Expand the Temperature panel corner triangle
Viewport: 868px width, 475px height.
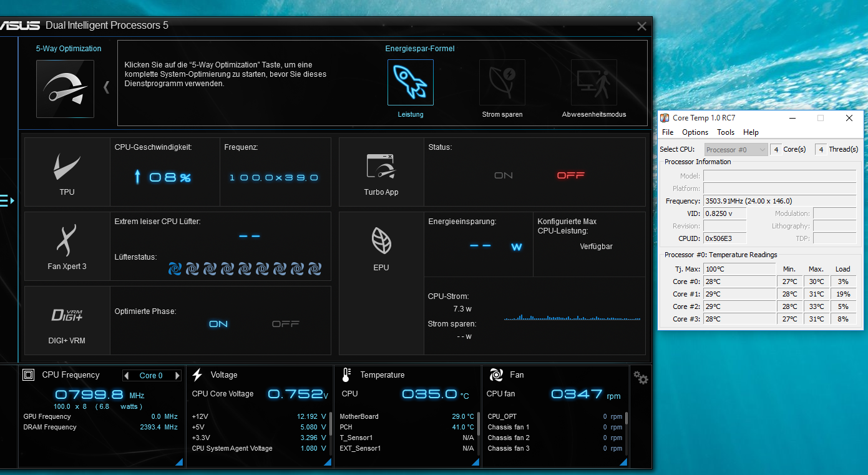tap(475, 462)
